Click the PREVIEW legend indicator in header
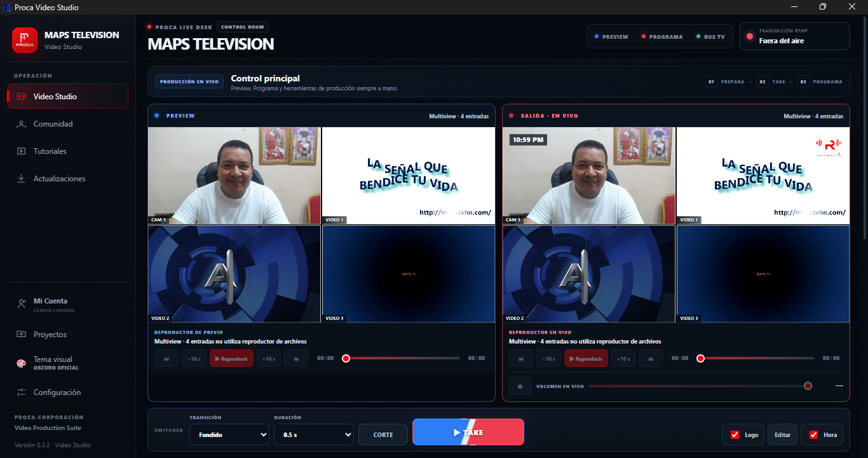Screen dimensions: 868x458 click(x=611, y=37)
